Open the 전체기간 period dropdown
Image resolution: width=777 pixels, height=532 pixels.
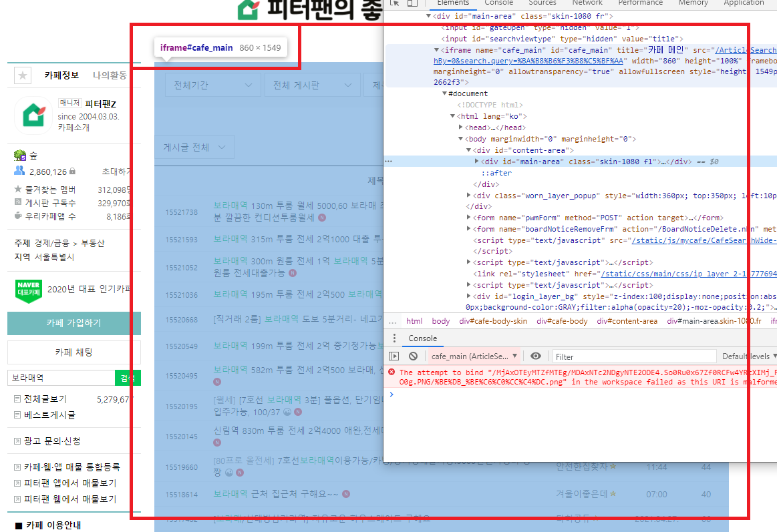(x=212, y=85)
